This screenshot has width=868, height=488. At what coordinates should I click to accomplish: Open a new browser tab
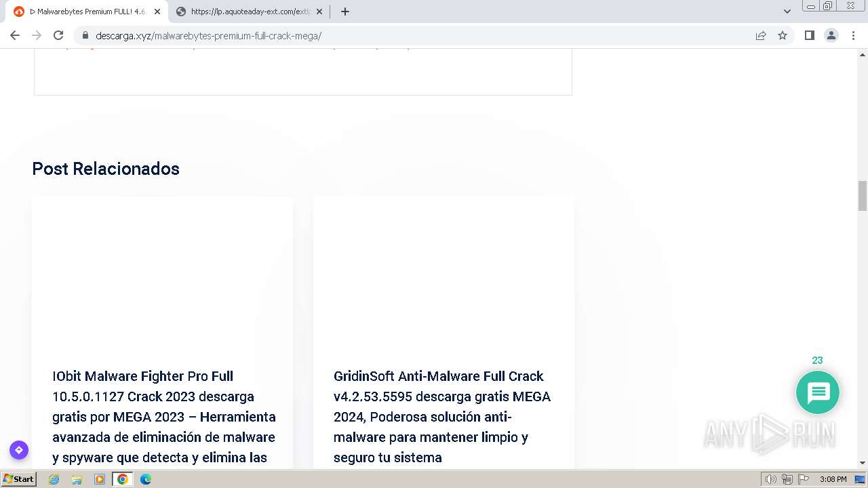click(344, 12)
